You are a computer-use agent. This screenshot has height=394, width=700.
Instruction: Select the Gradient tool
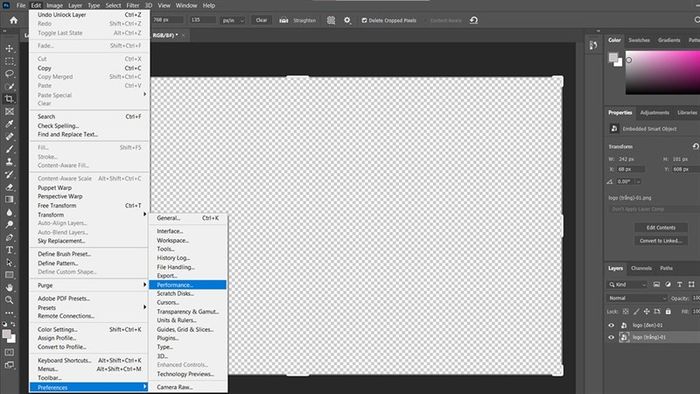[9, 199]
